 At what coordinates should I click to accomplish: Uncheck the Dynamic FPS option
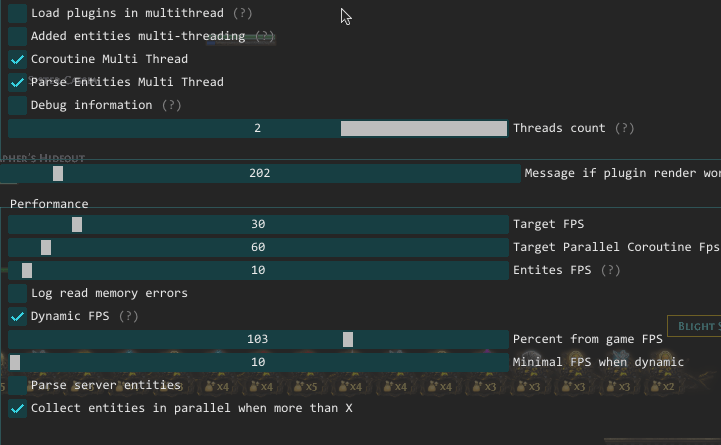click(18, 316)
